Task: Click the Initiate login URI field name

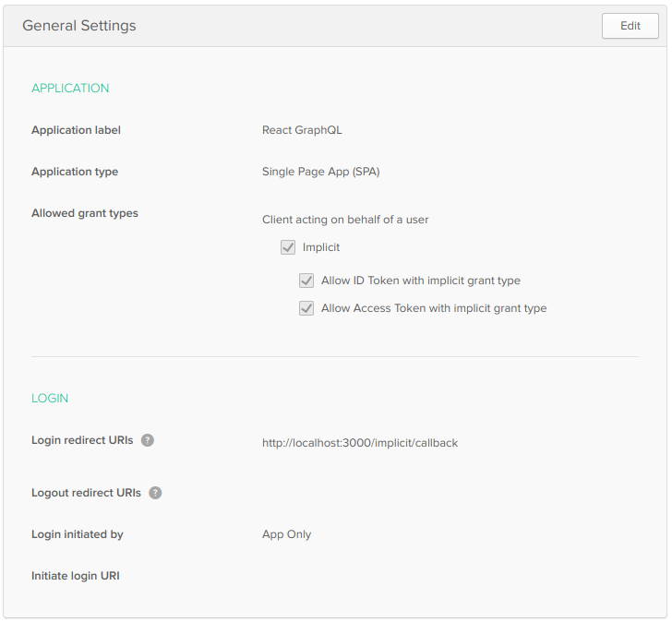Action: tap(76, 576)
